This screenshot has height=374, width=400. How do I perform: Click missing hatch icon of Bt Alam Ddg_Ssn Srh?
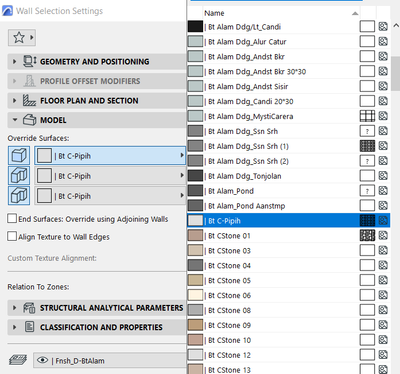pos(367,131)
